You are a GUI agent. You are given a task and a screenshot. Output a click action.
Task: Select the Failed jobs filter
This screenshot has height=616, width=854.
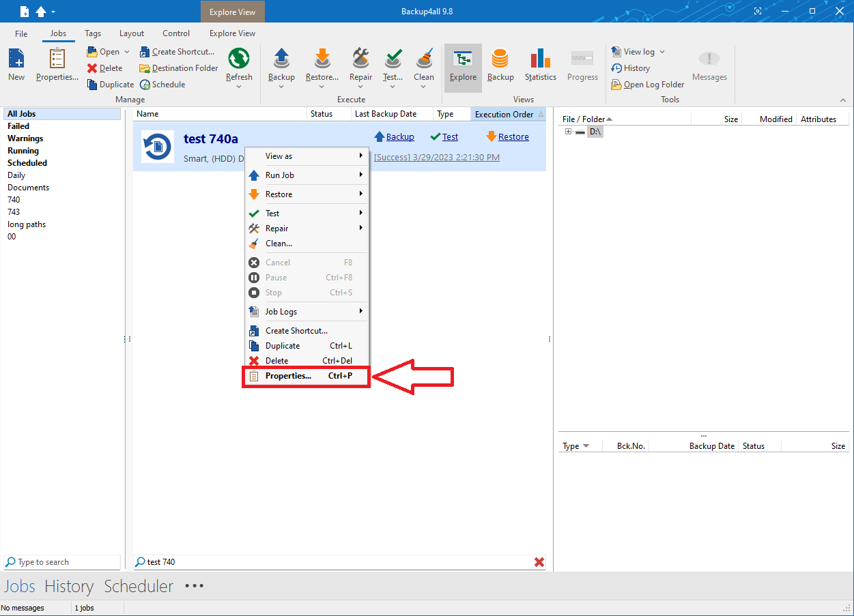click(x=18, y=126)
